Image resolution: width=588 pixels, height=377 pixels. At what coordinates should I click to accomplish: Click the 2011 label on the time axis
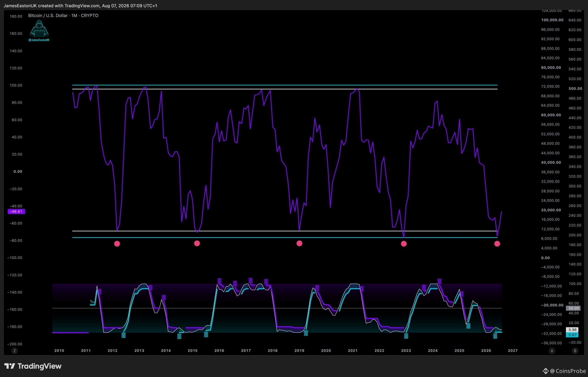click(86, 351)
